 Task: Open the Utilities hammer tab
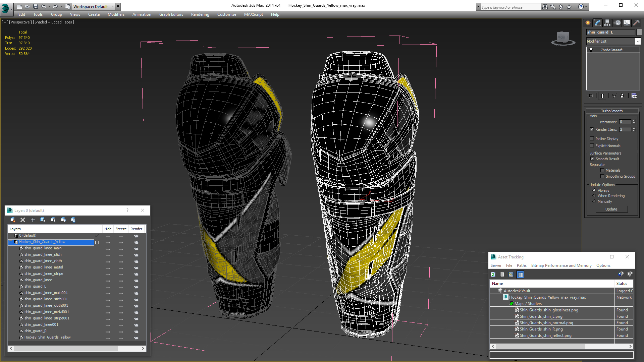coord(636,23)
